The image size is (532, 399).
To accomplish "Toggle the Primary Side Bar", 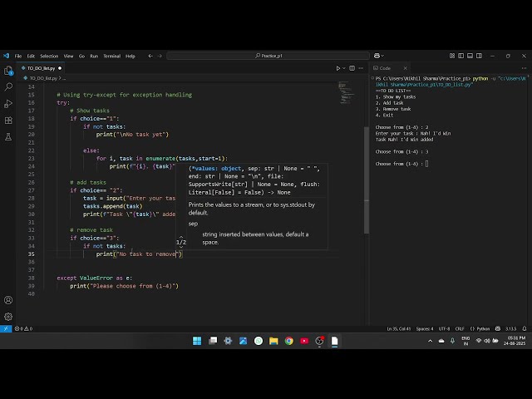I will click(461, 56).
